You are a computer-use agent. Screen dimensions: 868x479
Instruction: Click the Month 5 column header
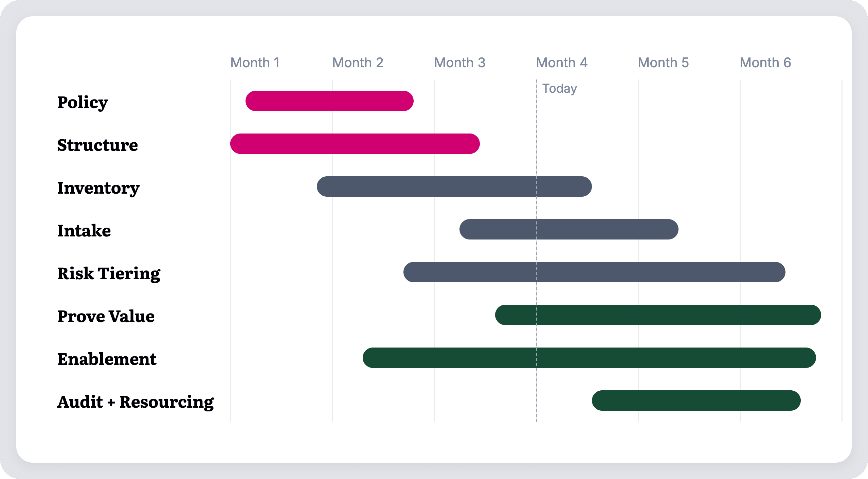click(x=664, y=63)
